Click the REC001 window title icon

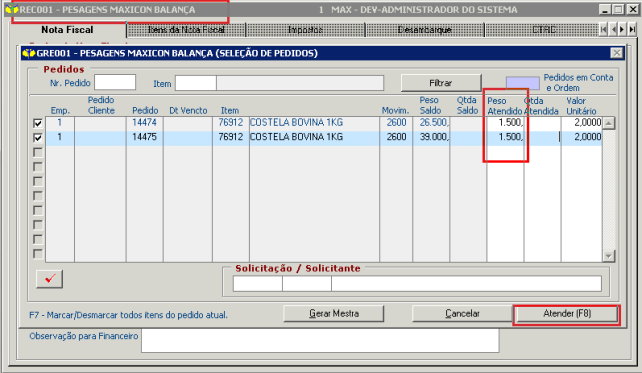click(11, 9)
